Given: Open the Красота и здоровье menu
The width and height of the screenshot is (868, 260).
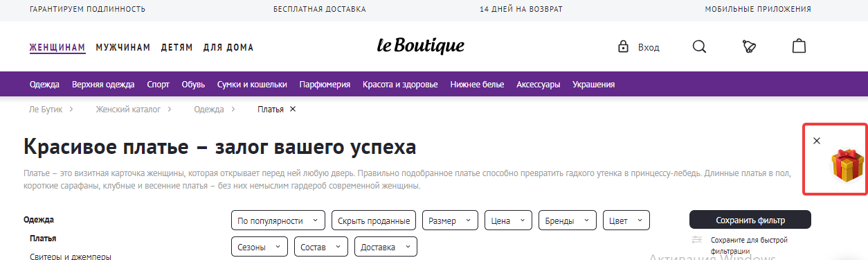Looking at the screenshot, I should [400, 85].
